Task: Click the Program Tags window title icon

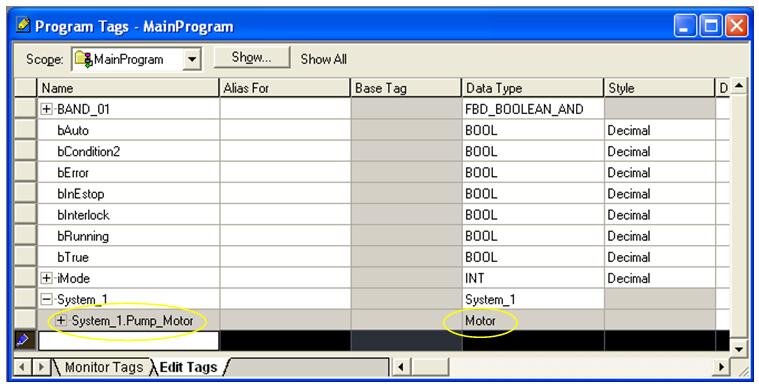Action: tap(23, 24)
